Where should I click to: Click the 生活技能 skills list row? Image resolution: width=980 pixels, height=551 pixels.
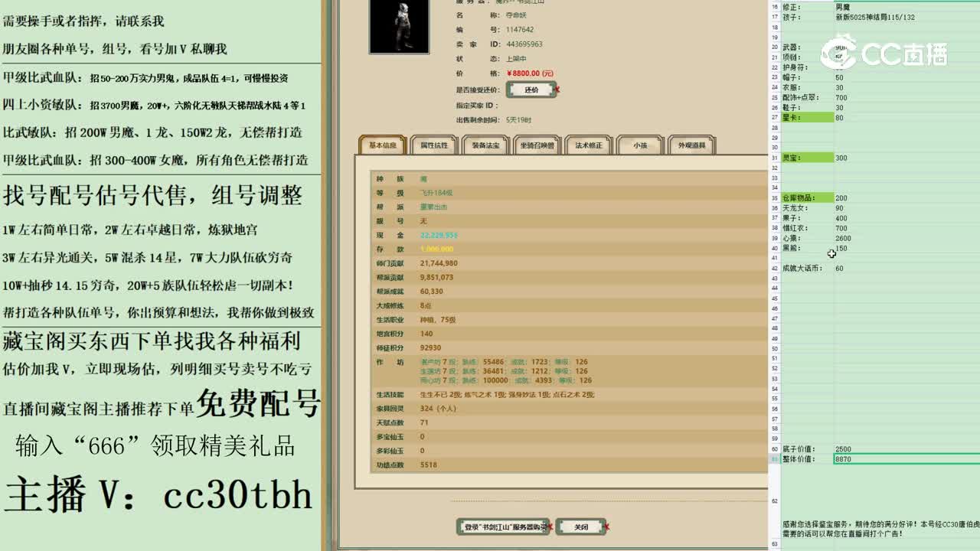pos(570,395)
